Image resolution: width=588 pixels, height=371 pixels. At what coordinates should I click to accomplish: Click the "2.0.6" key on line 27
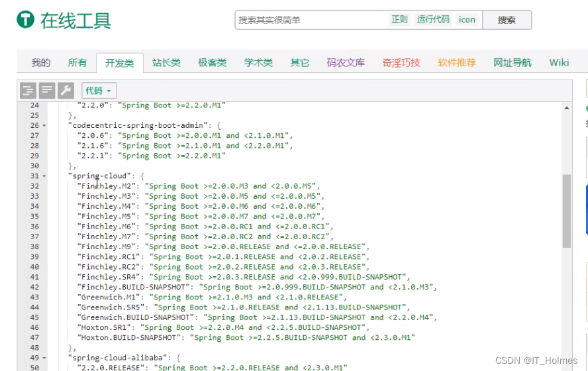93,135
